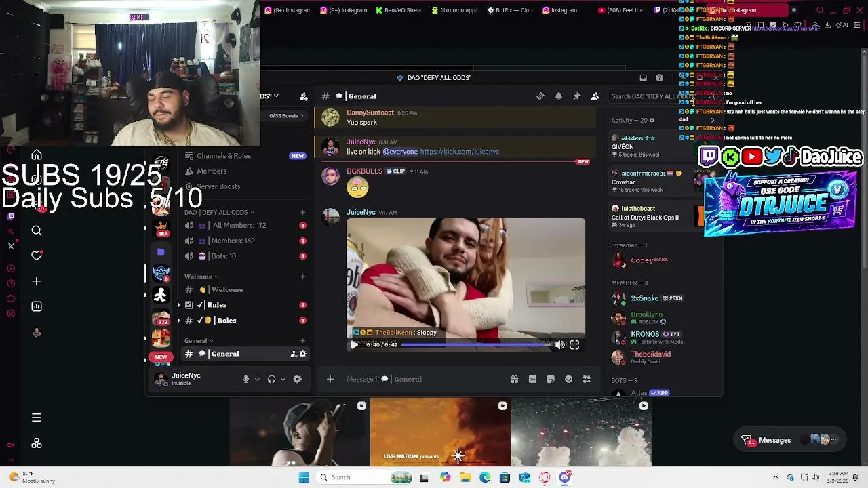
Task: Open the apps launcher in message bar
Action: pos(587,380)
